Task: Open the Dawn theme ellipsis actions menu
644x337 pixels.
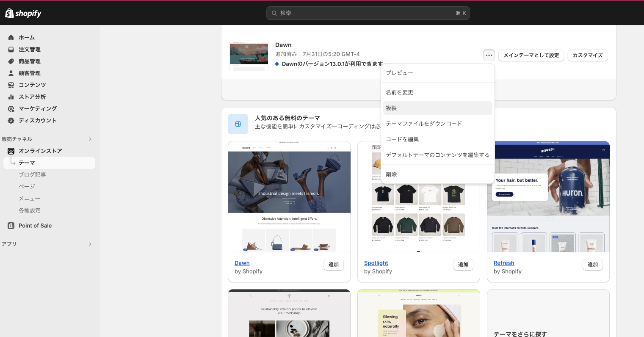Action: (x=489, y=55)
